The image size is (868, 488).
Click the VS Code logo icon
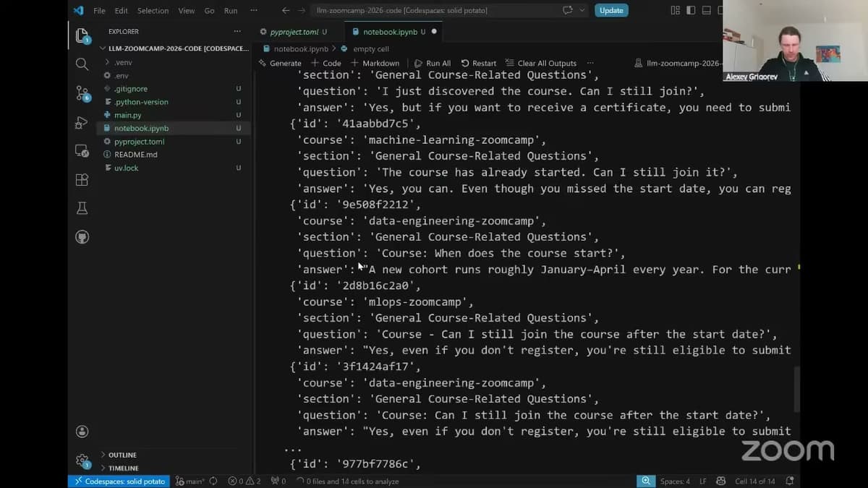coord(78,10)
